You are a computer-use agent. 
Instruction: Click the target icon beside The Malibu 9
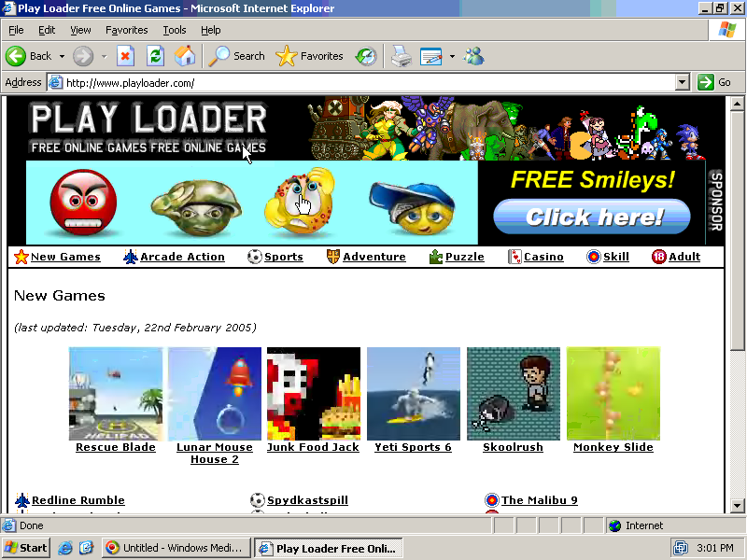point(492,500)
